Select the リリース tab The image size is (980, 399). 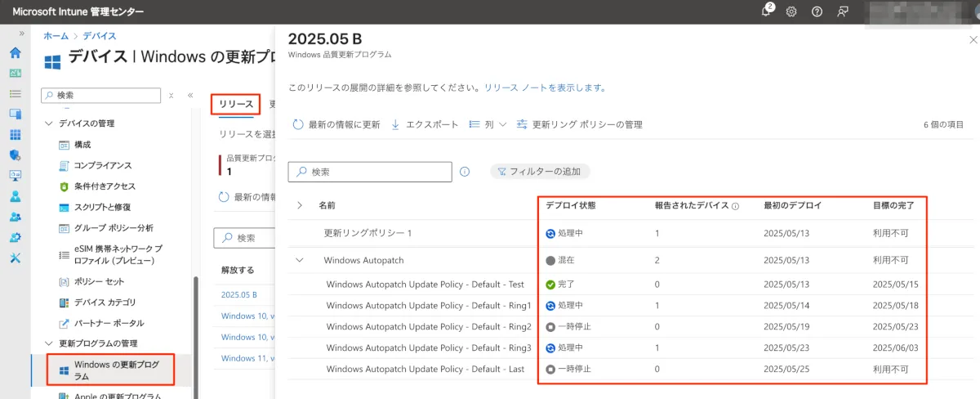tap(236, 104)
